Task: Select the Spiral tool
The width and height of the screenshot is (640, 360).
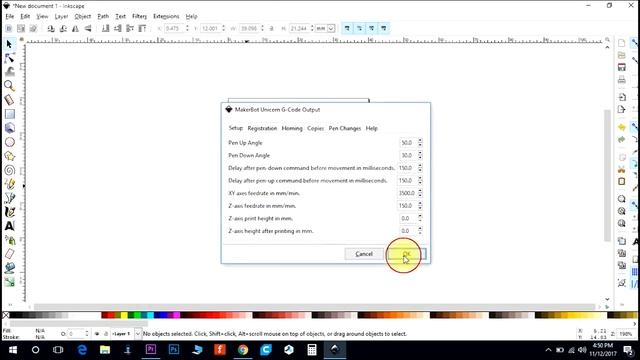Action: click(9, 170)
